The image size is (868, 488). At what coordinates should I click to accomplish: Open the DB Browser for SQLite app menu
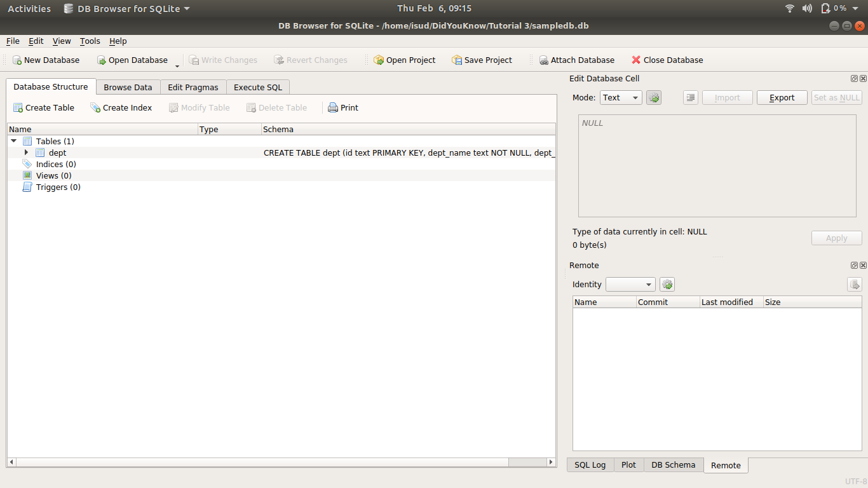point(126,8)
